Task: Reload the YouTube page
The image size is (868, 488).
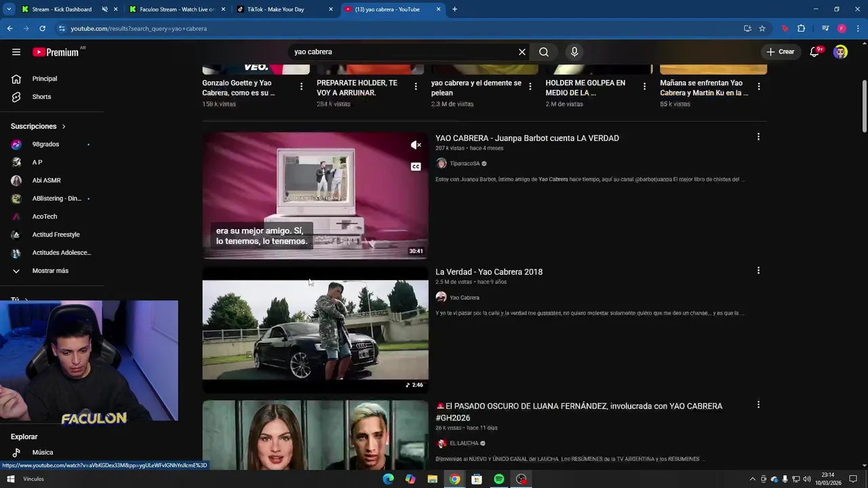Action: [x=42, y=28]
